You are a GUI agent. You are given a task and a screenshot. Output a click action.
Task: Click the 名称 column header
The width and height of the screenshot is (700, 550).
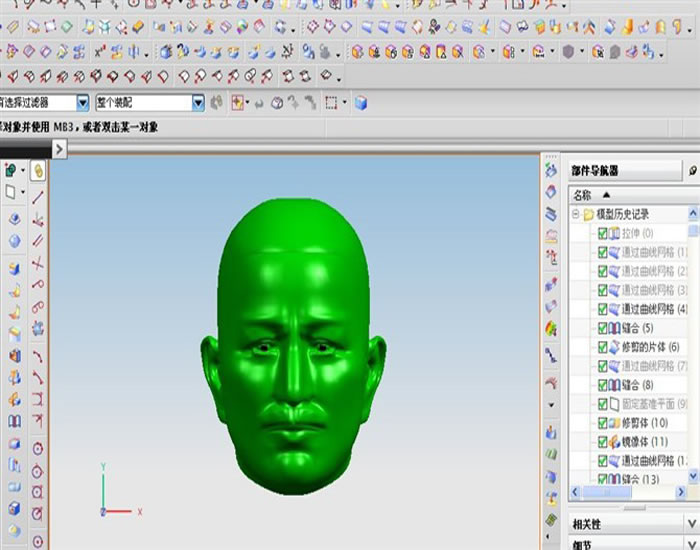coord(582,195)
